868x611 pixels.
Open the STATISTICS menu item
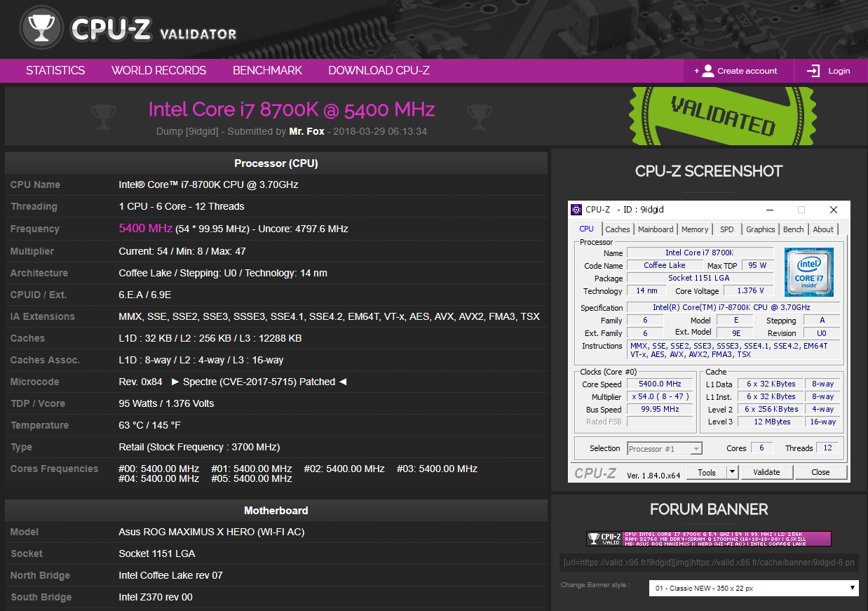click(55, 70)
